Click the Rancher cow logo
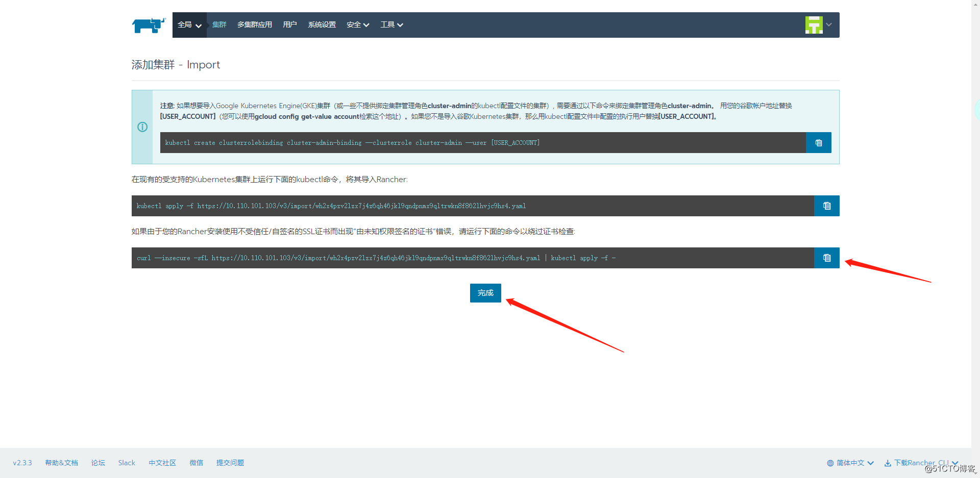The width and height of the screenshot is (980, 478). click(149, 25)
